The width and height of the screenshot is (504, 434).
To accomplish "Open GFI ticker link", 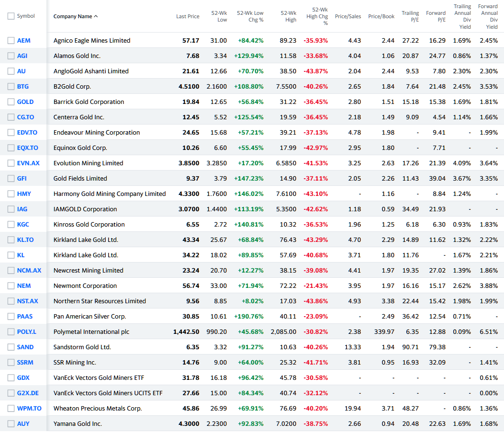I will 22,179.
